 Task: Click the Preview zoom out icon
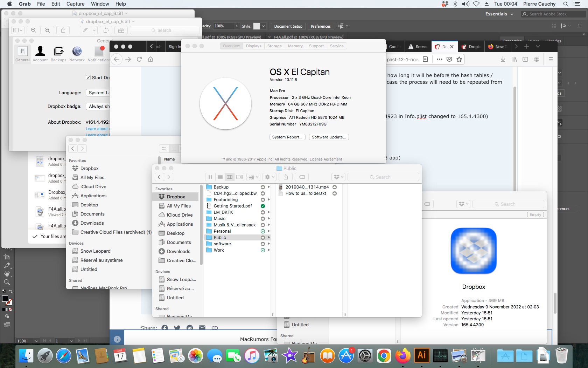pyautogui.click(x=34, y=30)
